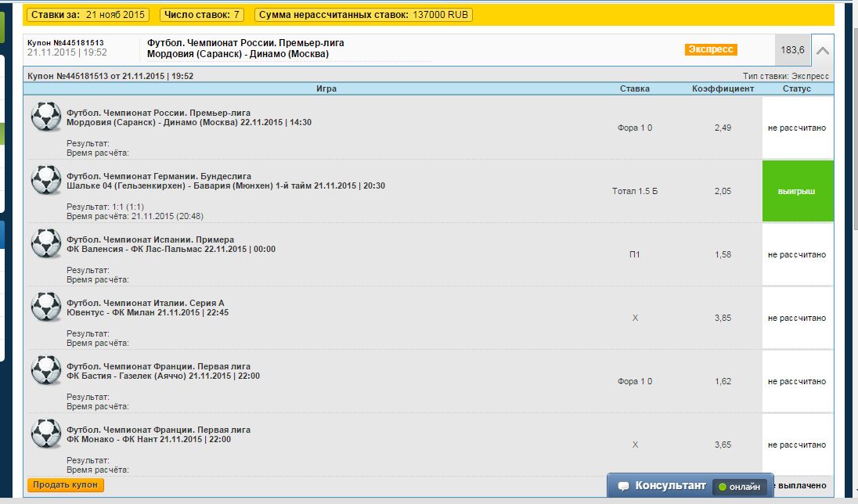Click Ювентус - ФК Милан match text
The image size is (858, 504).
147,313
